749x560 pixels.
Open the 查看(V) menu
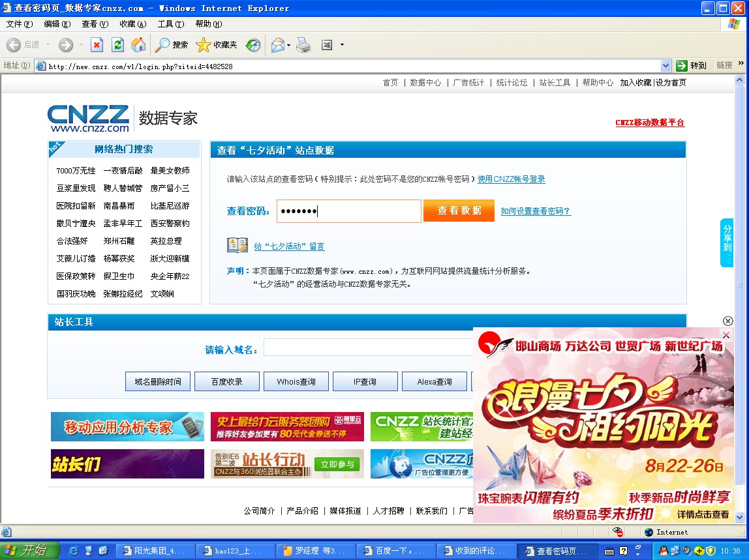click(x=95, y=24)
